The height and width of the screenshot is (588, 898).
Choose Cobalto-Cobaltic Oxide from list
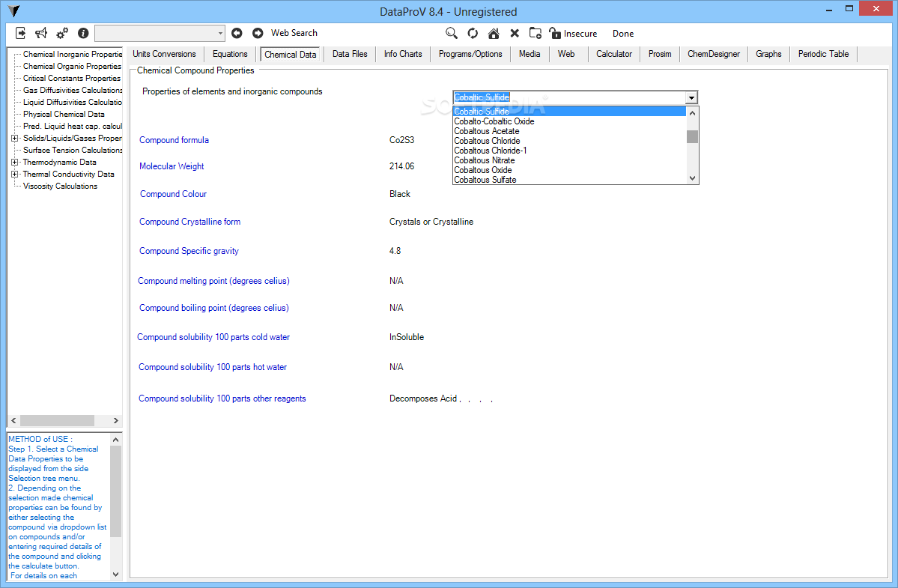(x=569, y=121)
